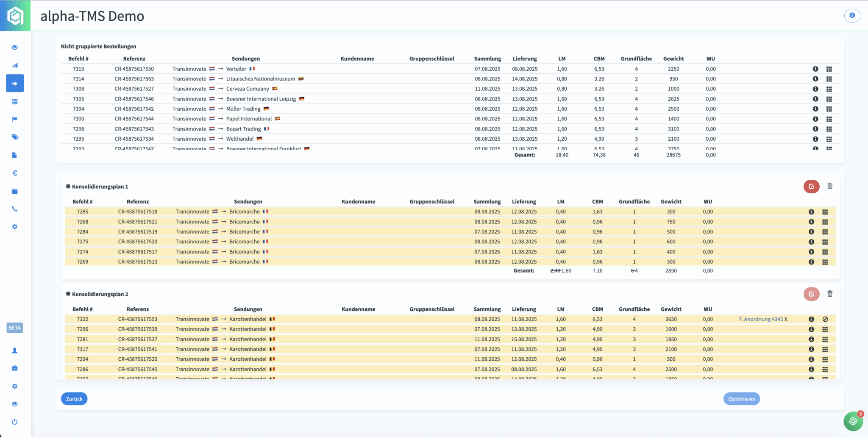Viewport: 868px width, 437px height.
Task: Show info for order 7285
Action: pyautogui.click(x=811, y=212)
